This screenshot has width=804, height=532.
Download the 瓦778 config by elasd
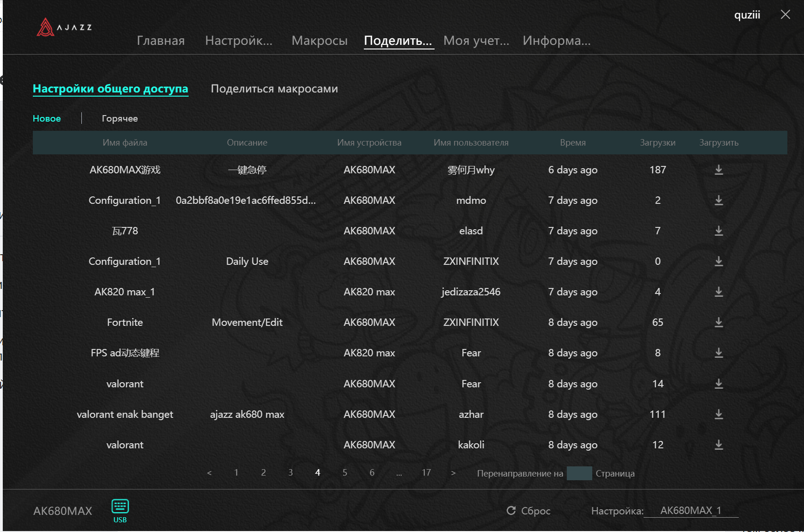coord(718,231)
